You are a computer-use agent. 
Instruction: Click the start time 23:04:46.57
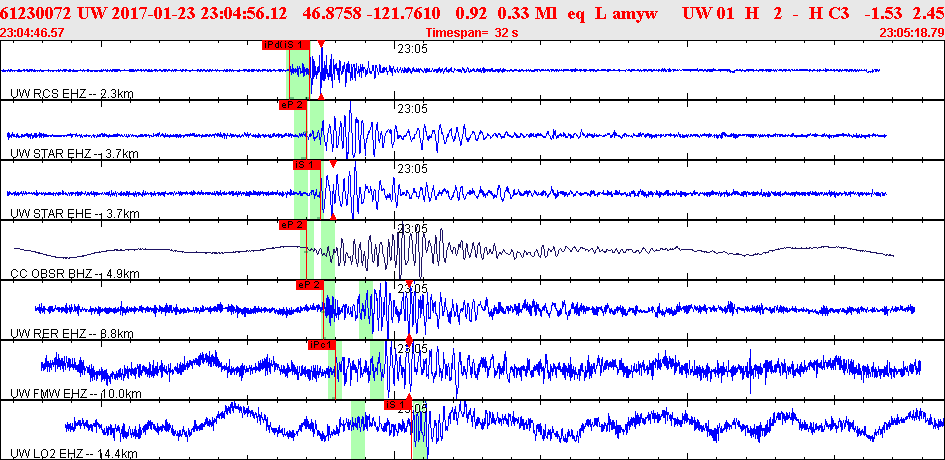[x=31, y=33]
